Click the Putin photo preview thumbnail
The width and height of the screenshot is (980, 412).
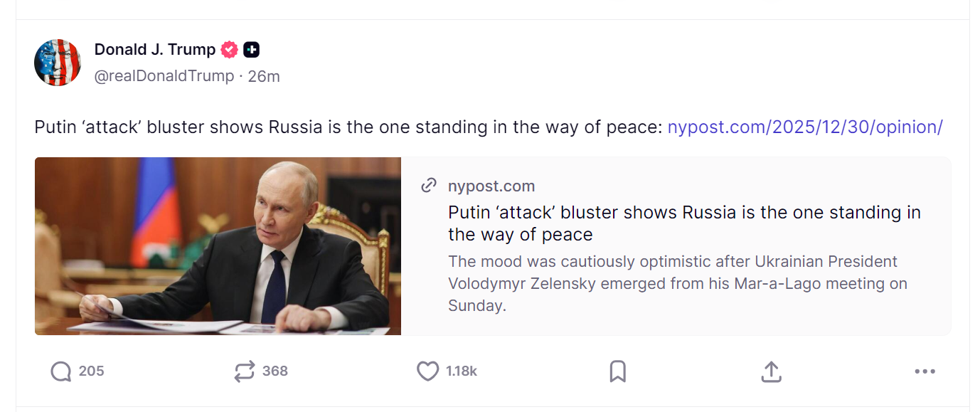tap(218, 246)
